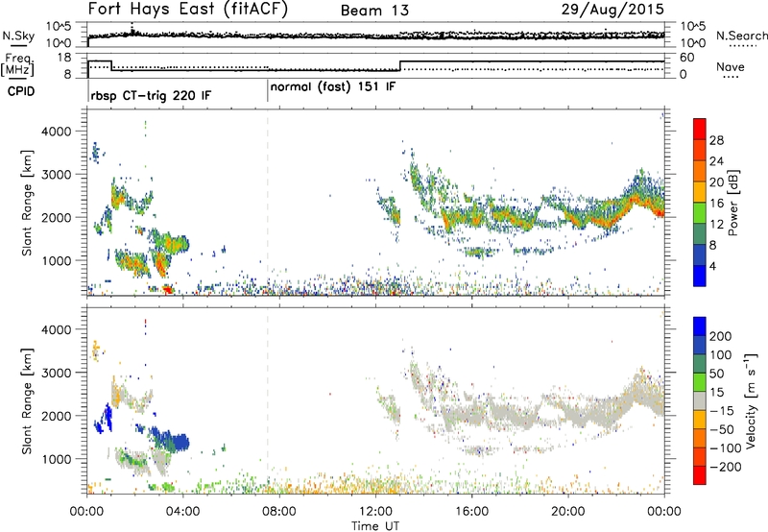Click the 100 label on Velocity colorbar
The width and height of the screenshot is (768, 532).
pyautogui.click(x=721, y=354)
